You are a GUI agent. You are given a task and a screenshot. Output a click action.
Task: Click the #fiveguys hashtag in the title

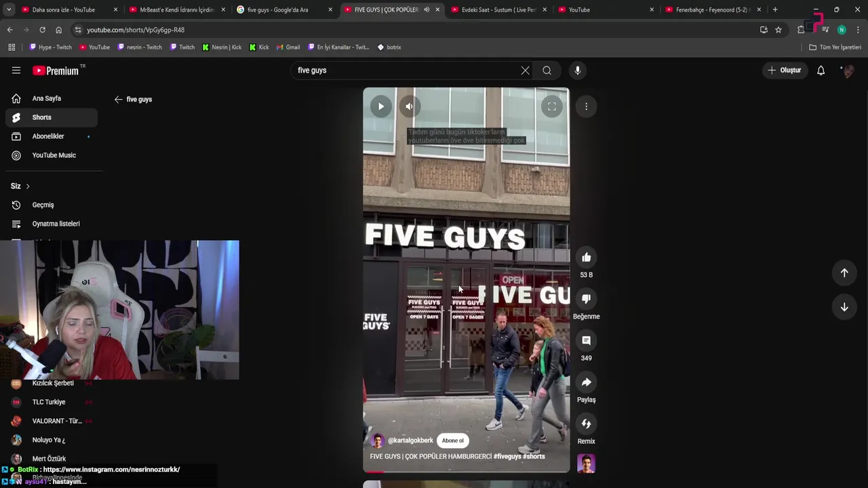(x=507, y=457)
